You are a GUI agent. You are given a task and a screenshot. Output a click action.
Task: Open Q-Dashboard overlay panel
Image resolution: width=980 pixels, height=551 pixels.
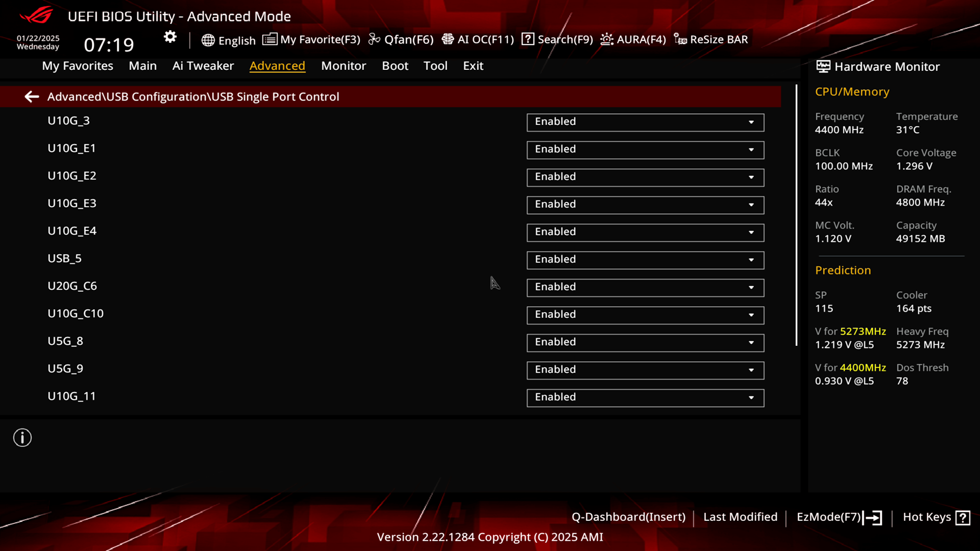coord(627,517)
